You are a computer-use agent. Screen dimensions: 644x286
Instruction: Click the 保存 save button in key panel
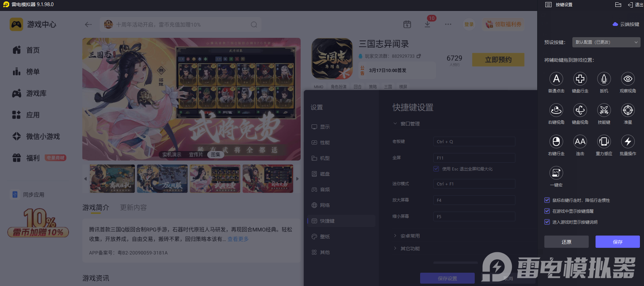(618, 242)
